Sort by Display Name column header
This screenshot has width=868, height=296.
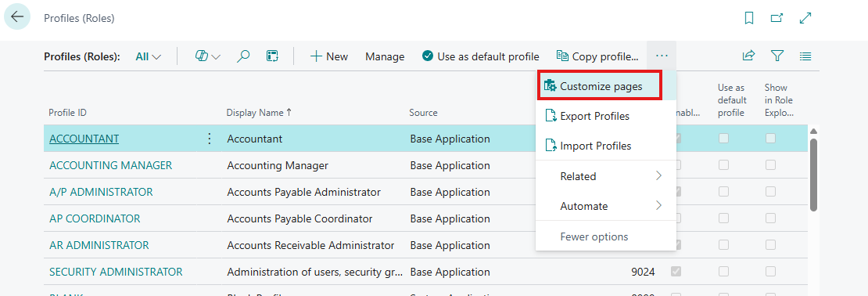point(259,113)
